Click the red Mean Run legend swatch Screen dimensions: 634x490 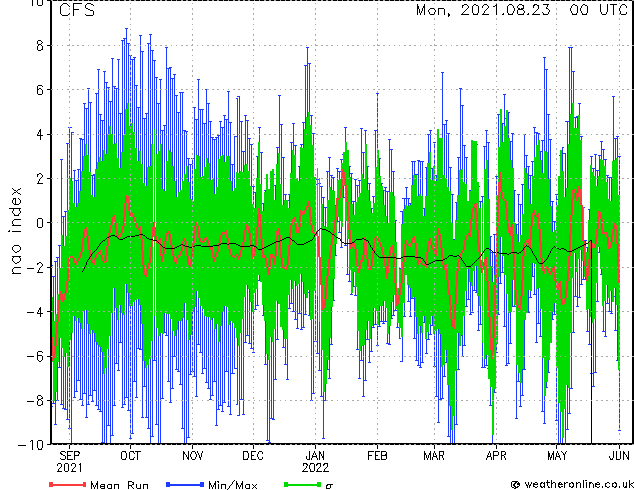coord(68,484)
